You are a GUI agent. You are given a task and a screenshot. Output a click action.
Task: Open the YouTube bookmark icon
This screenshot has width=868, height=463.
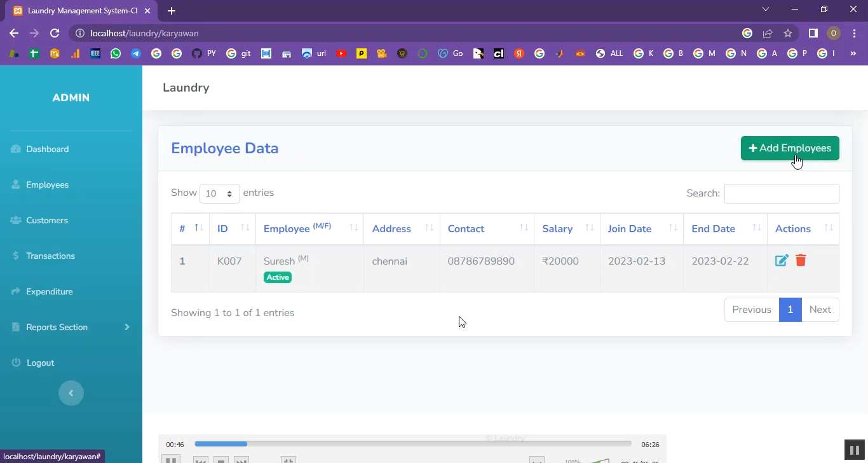click(341, 54)
